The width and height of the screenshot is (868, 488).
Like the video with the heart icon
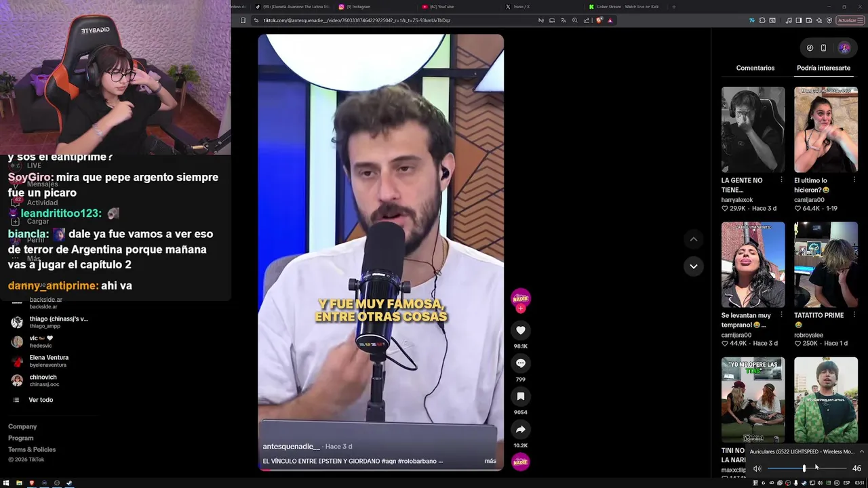[520, 330]
